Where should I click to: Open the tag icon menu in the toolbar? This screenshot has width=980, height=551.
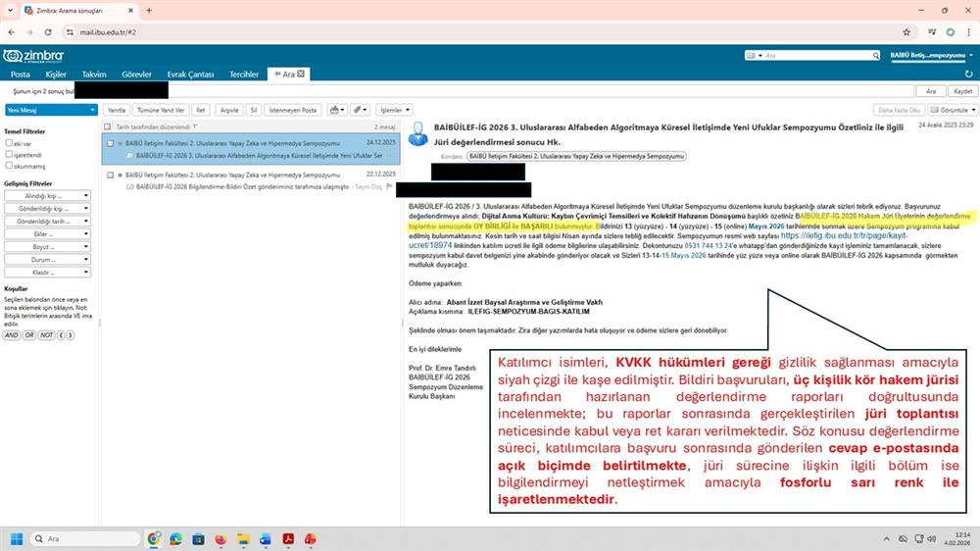tap(361, 110)
